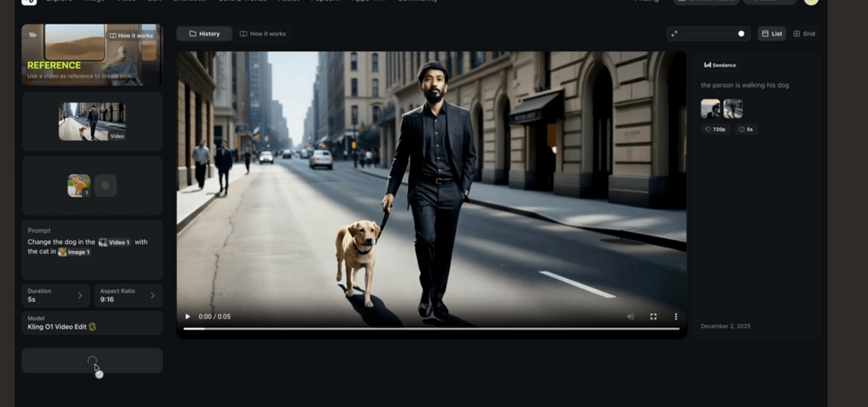This screenshot has width=868, height=407.
Task: Enter fullscreen on the video player
Action: click(653, 317)
